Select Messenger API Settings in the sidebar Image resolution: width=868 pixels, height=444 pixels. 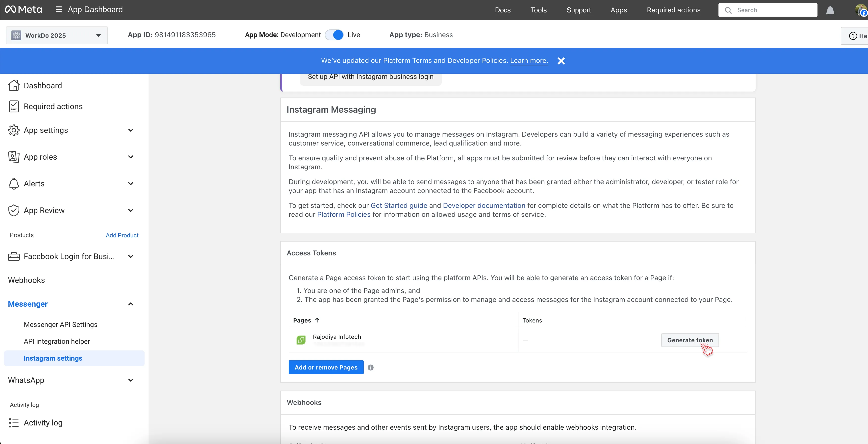[61, 324]
